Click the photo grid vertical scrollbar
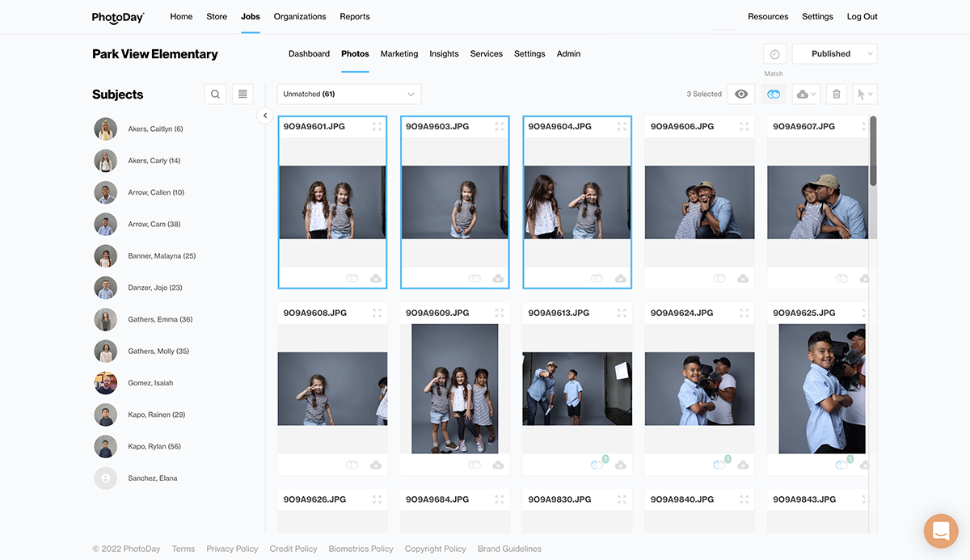970x560 pixels. pyautogui.click(x=873, y=152)
